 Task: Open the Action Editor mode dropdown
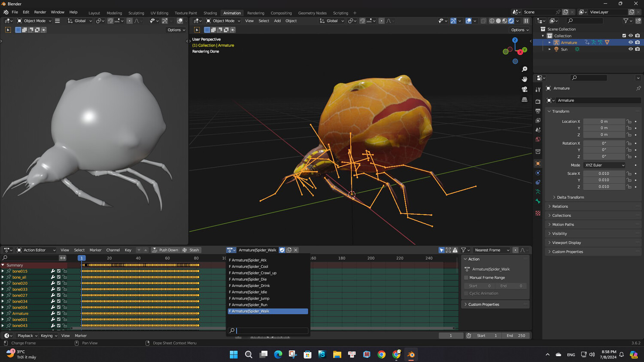point(36,250)
